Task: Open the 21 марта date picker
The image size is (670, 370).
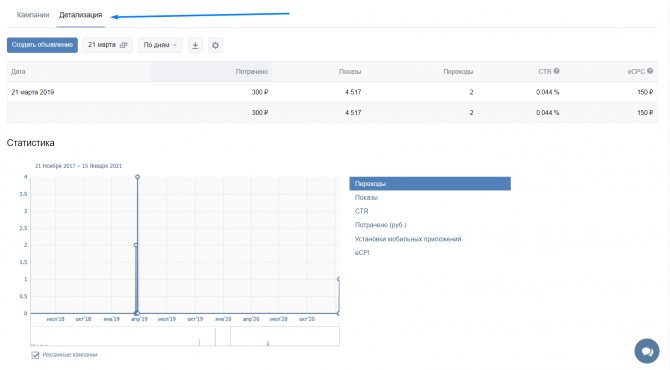Action: [x=108, y=45]
